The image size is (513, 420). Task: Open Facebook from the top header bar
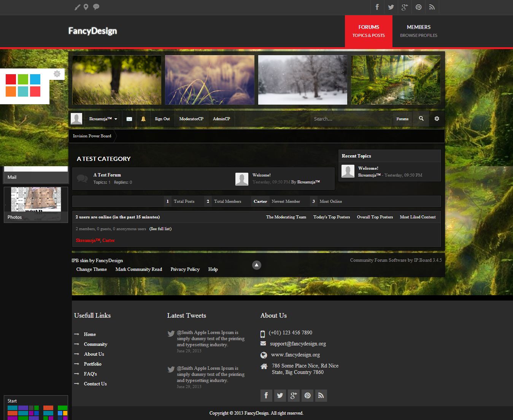pos(377,7)
